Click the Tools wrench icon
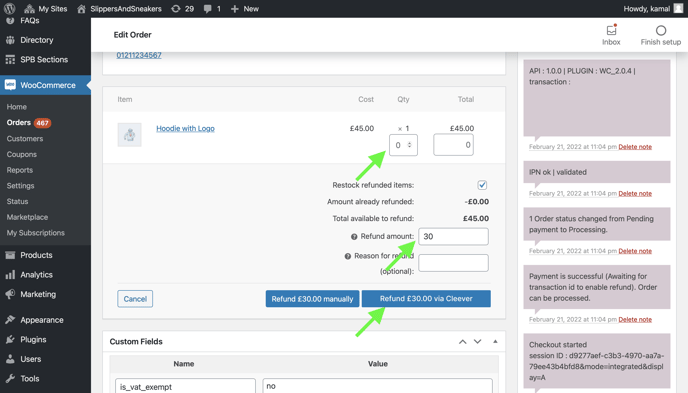 click(10, 379)
